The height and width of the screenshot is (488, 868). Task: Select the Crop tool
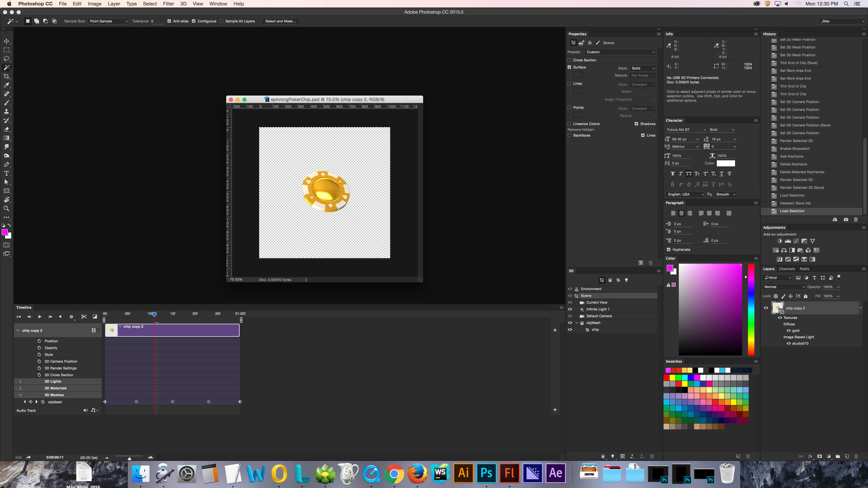(x=6, y=76)
